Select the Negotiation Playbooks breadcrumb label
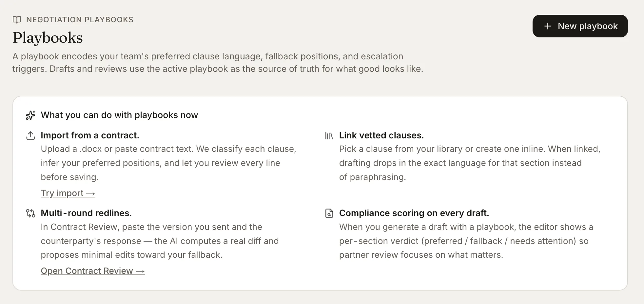Viewport: 644px width, 304px height. click(80, 20)
